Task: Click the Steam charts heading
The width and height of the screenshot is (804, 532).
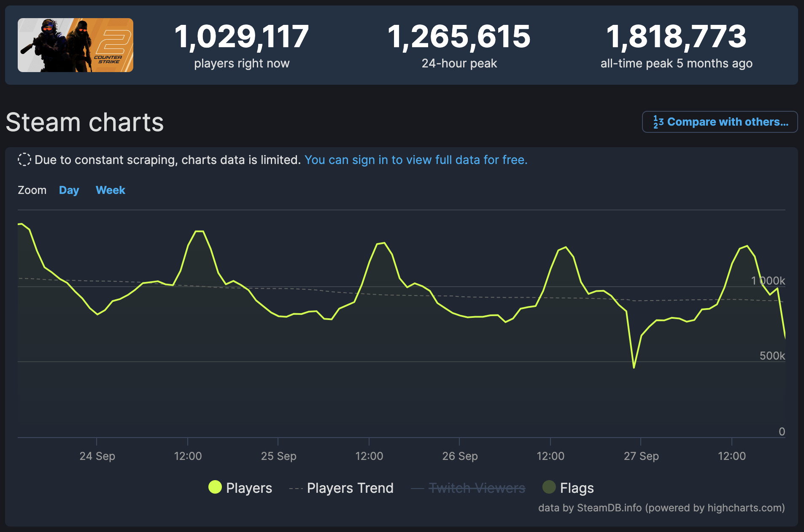Action: tap(85, 122)
